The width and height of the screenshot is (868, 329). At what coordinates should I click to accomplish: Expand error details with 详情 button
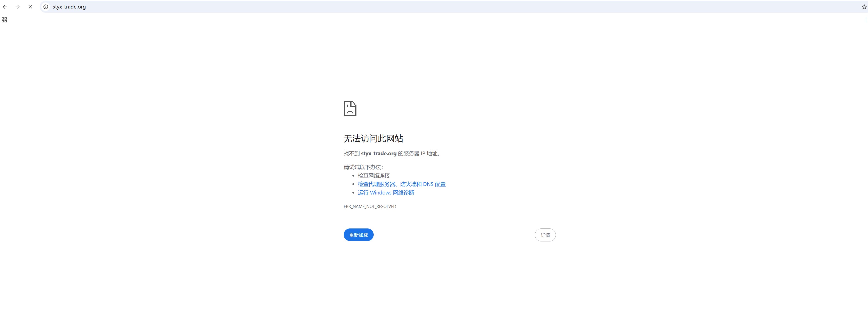[545, 235]
